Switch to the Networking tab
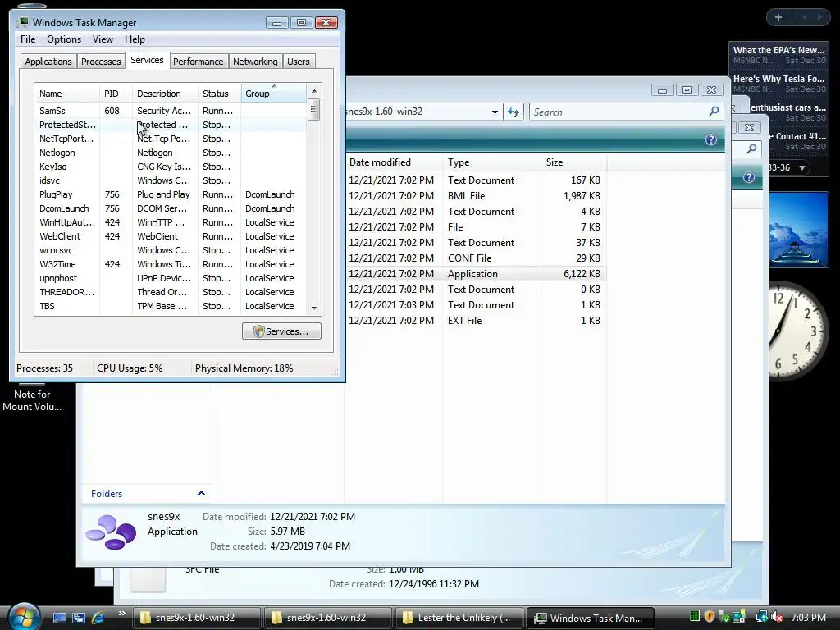This screenshot has height=630, width=840. click(x=255, y=61)
